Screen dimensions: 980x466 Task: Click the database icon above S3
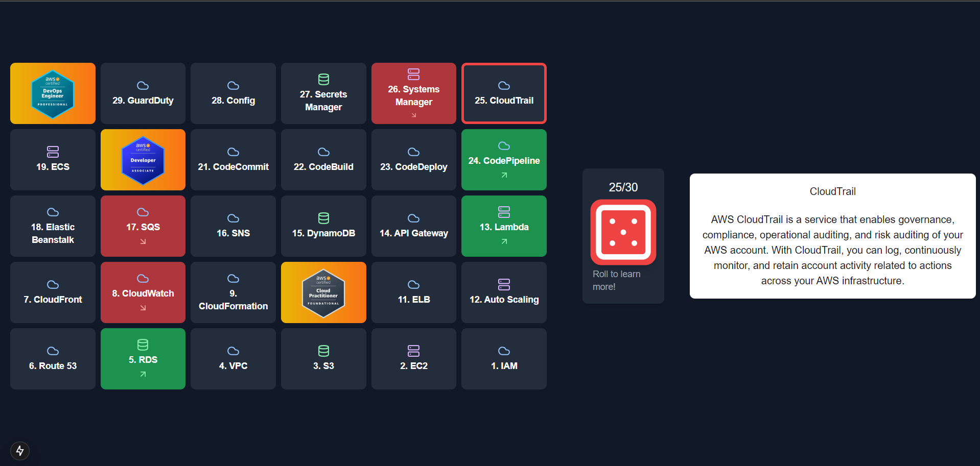click(323, 351)
